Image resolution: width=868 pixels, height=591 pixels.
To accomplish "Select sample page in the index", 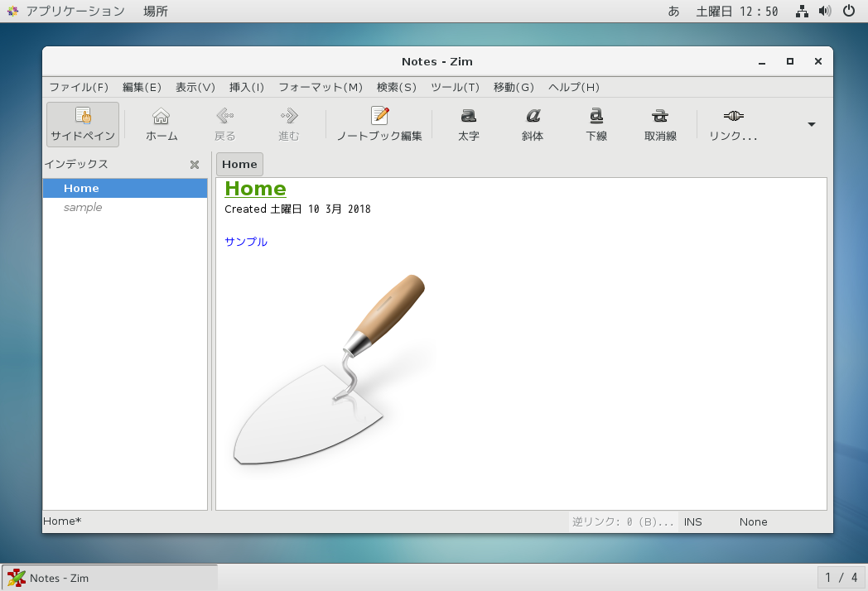I will (125, 208).
